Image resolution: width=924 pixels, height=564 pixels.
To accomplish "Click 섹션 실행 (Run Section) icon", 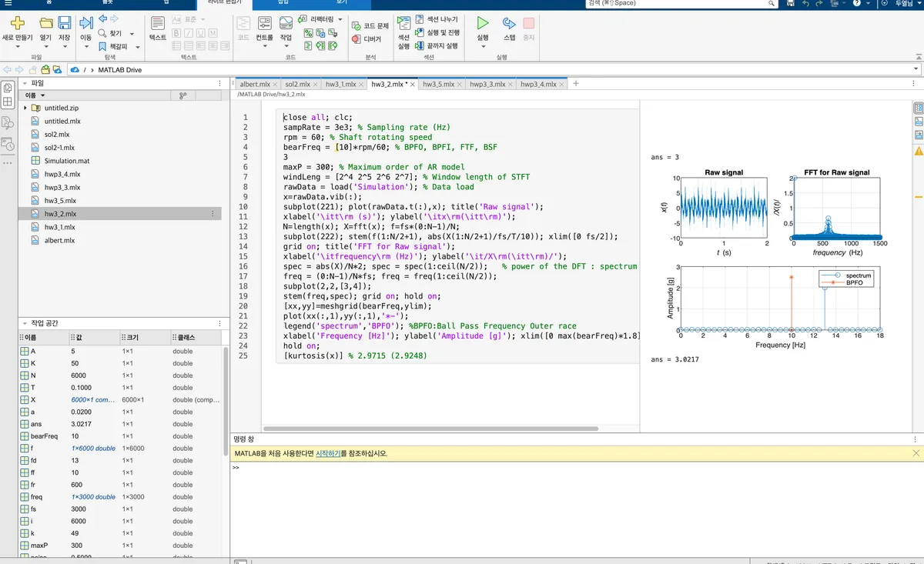I will (403, 23).
